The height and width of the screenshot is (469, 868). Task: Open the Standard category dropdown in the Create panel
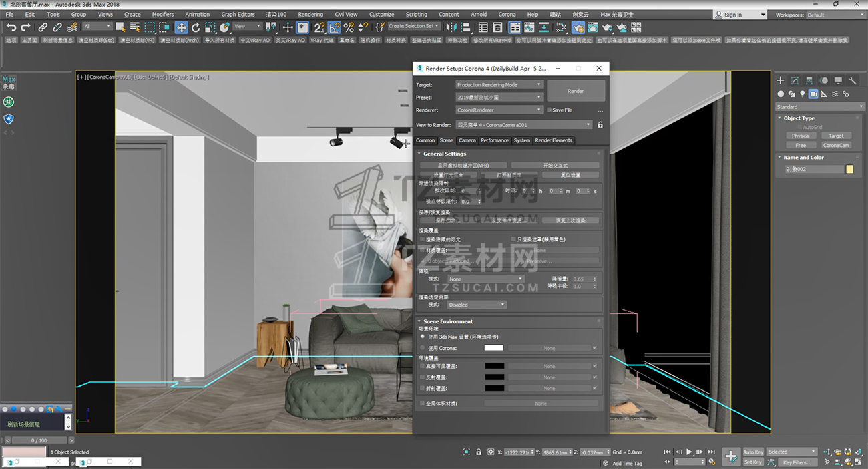click(820, 107)
